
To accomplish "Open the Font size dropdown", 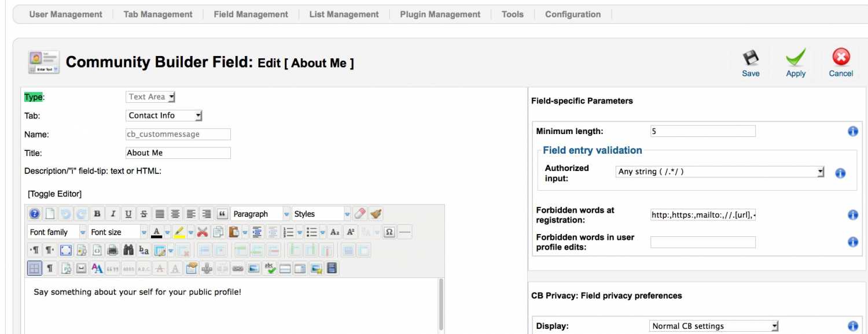I will click(x=118, y=232).
